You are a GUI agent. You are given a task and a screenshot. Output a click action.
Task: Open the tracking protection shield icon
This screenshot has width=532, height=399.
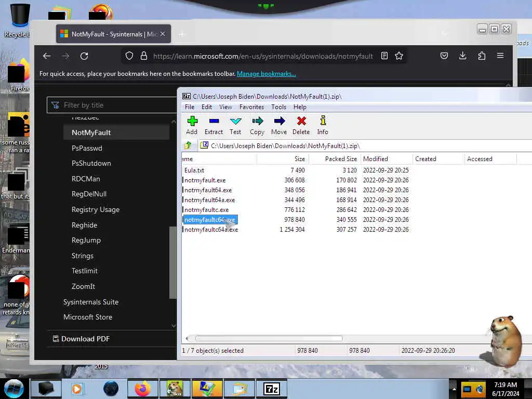[x=129, y=56]
